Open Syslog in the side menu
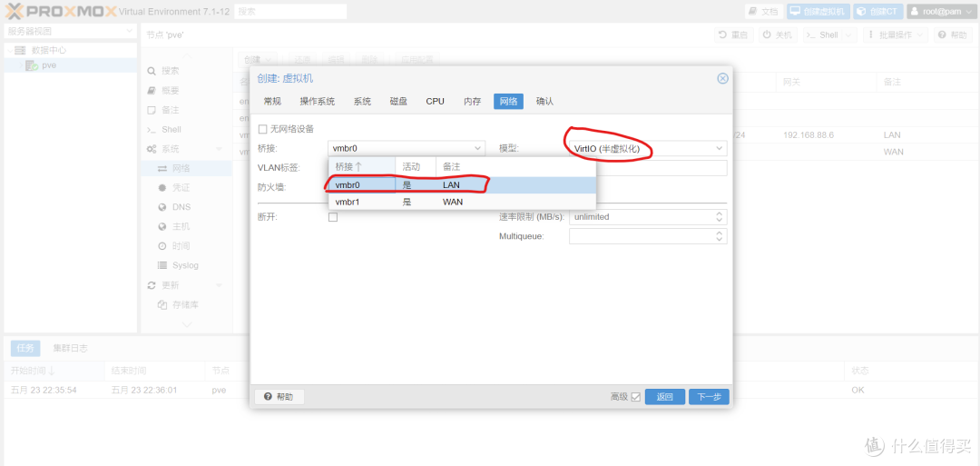Screen dimensions: 980x466 [x=186, y=265]
